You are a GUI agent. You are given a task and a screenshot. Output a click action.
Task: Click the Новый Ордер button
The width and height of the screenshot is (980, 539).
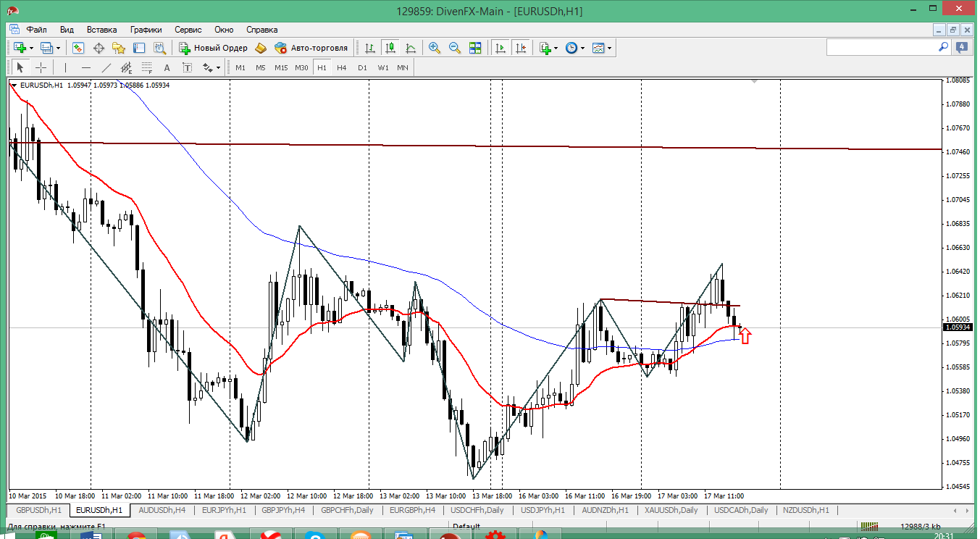(214, 48)
